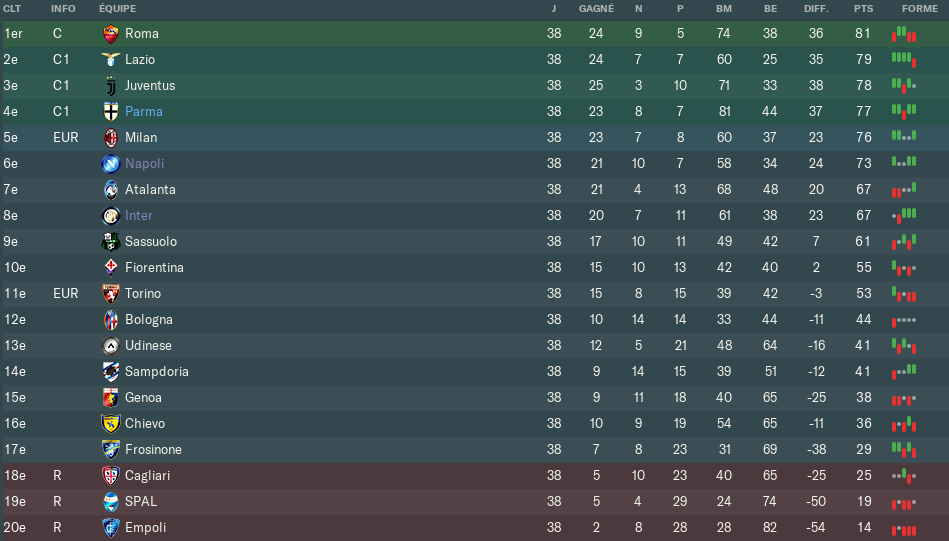Sort table by PTS column header
The image size is (949, 541).
tap(864, 8)
